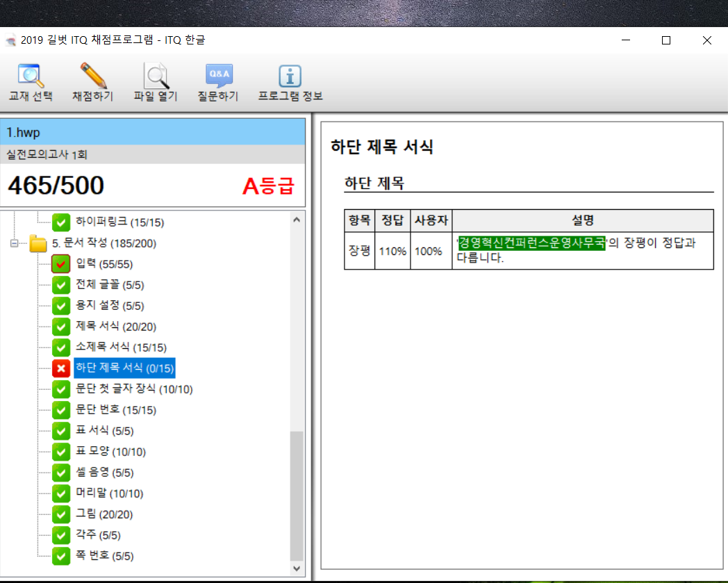728x583 pixels.
Task: Select 쪽 번호 (5/5) tree item
Action: coord(105,556)
